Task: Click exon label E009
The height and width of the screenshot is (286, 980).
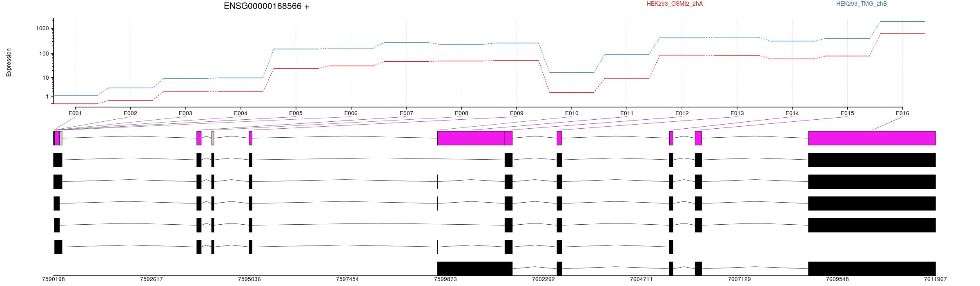Action: [x=516, y=113]
